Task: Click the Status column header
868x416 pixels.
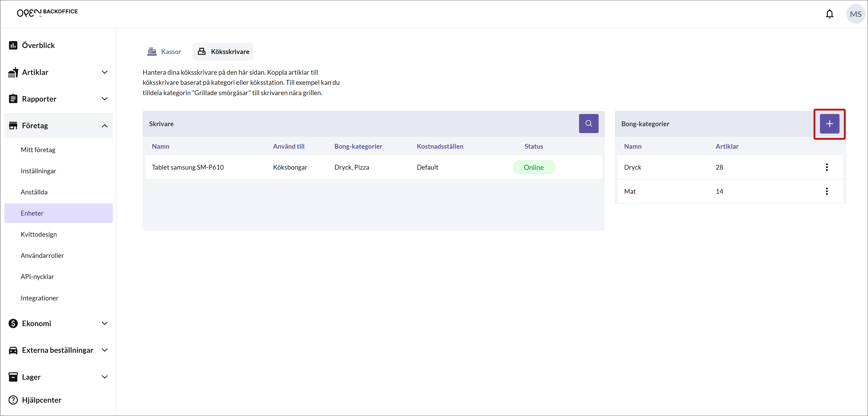Action: coord(533,146)
